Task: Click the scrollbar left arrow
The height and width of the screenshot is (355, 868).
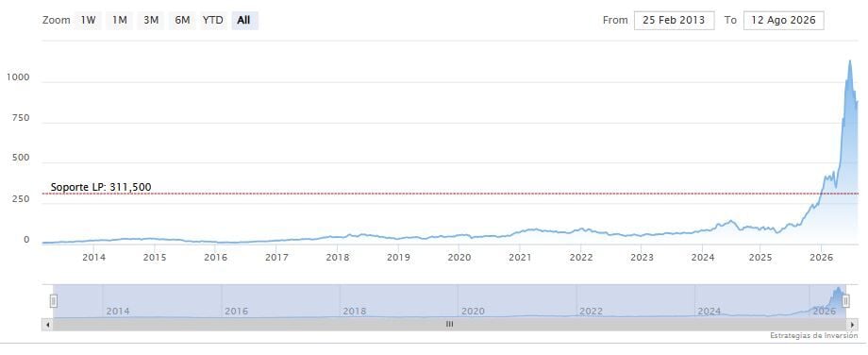Action: pyautogui.click(x=47, y=324)
